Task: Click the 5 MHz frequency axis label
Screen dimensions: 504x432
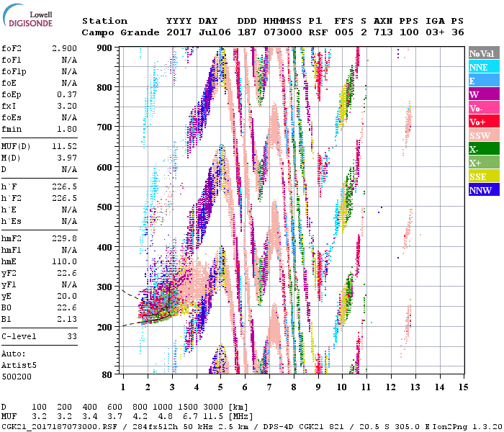Action: click(x=220, y=387)
